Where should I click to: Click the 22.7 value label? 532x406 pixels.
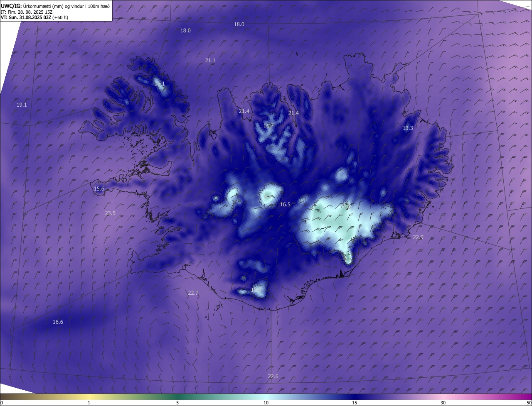tap(193, 293)
